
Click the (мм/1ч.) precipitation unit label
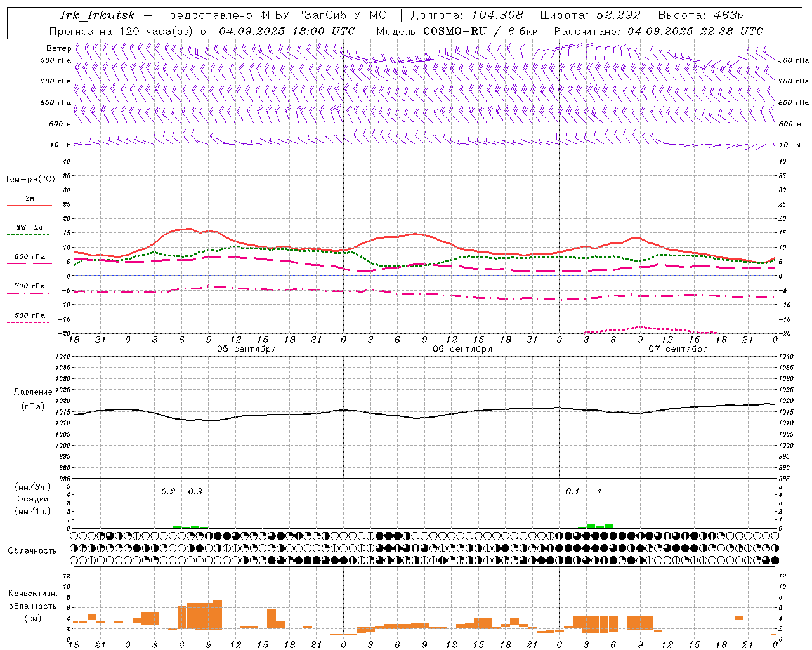[x=33, y=511]
